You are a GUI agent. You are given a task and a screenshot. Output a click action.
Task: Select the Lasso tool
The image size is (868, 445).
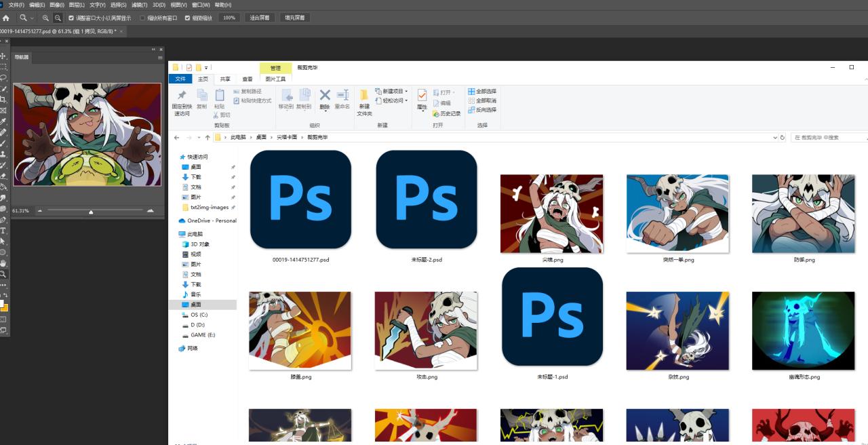point(3,78)
